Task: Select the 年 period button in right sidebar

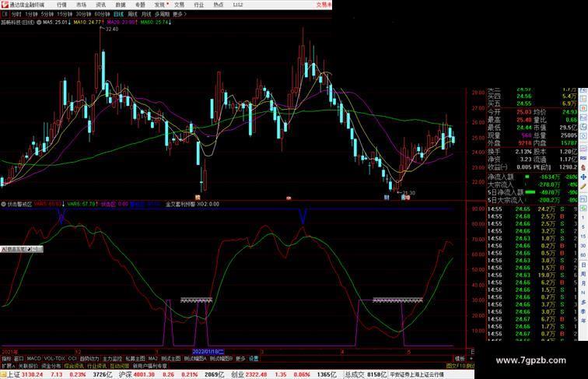Action: [x=583, y=320]
